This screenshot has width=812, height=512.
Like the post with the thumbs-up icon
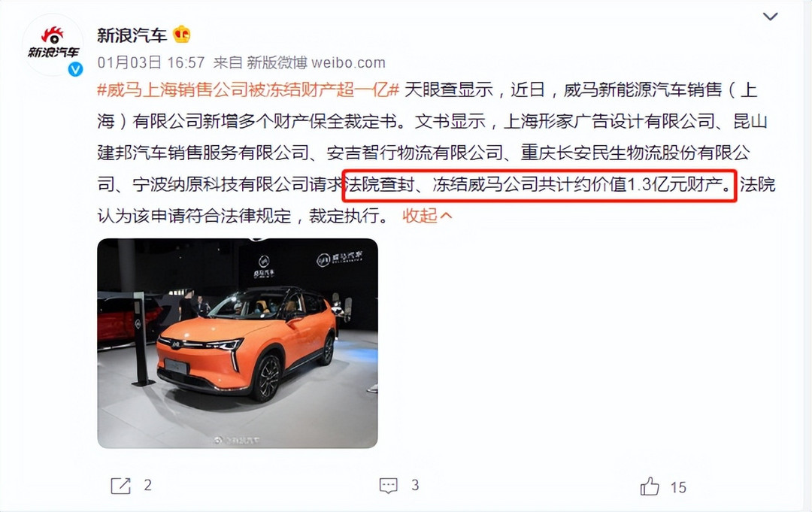coord(650,486)
